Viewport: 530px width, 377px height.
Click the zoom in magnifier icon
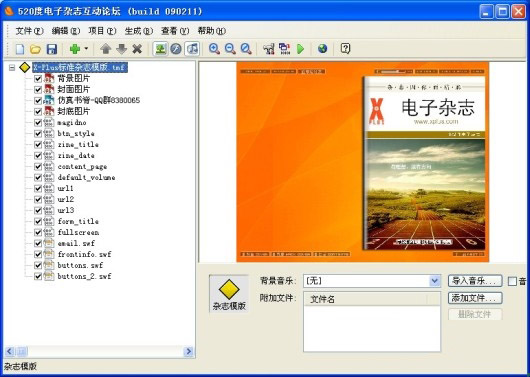(x=214, y=49)
